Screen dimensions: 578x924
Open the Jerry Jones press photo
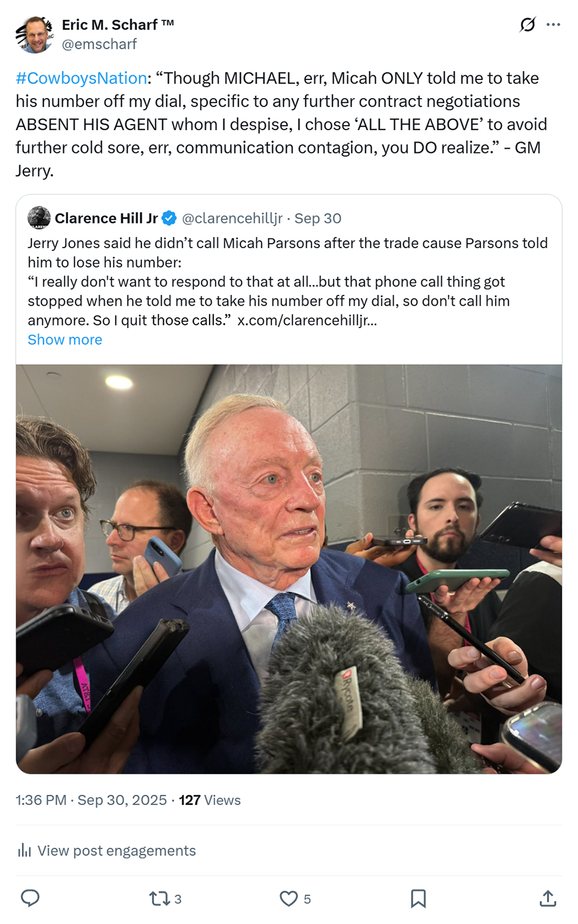[x=289, y=569]
